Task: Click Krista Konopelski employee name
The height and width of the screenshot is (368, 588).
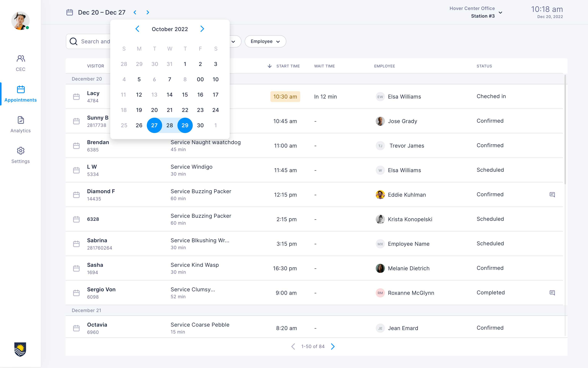Action: tap(410, 219)
